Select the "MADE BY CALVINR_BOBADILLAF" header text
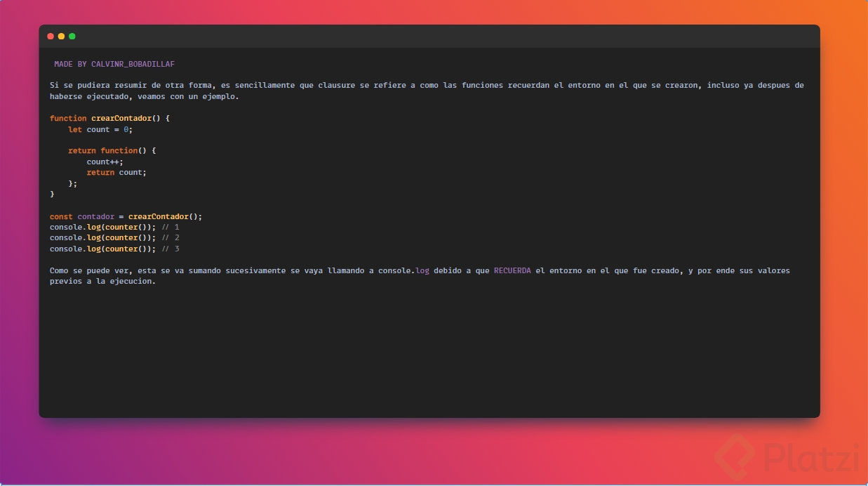The width and height of the screenshot is (868, 486). pos(114,64)
